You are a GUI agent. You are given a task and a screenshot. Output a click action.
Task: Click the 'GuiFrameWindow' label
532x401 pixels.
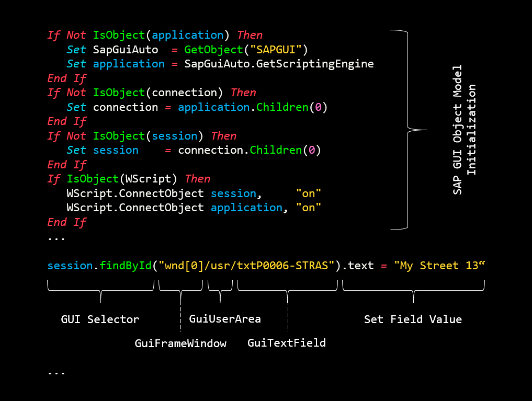[180, 343]
